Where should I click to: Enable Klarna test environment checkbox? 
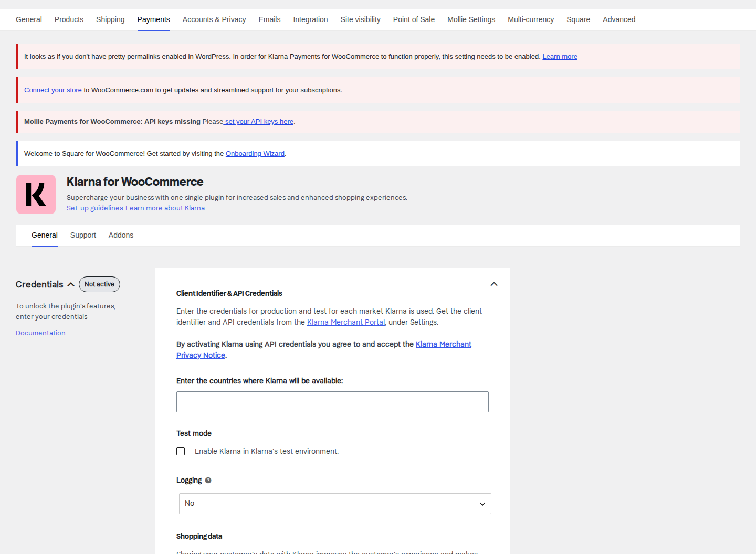(181, 451)
